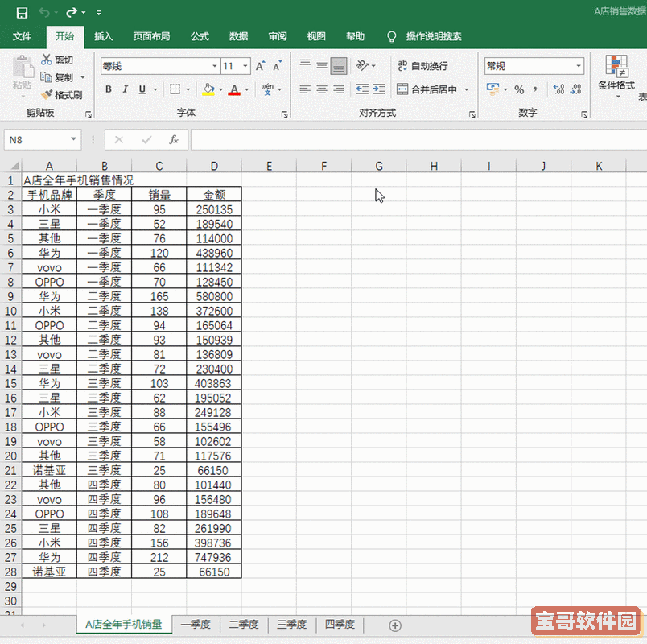The width and height of the screenshot is (647, 644).
Task: Toggle Bold formatting
Action: 109,89
